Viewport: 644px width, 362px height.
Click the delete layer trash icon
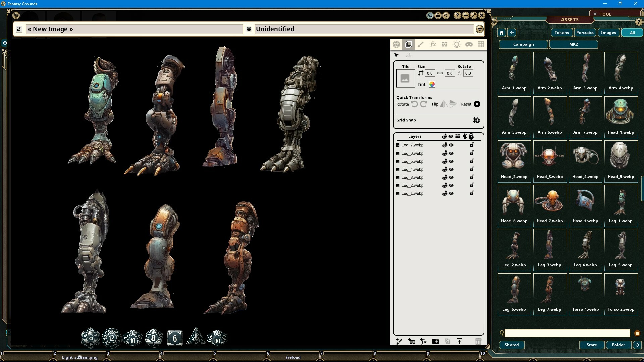tap(478, 341)
